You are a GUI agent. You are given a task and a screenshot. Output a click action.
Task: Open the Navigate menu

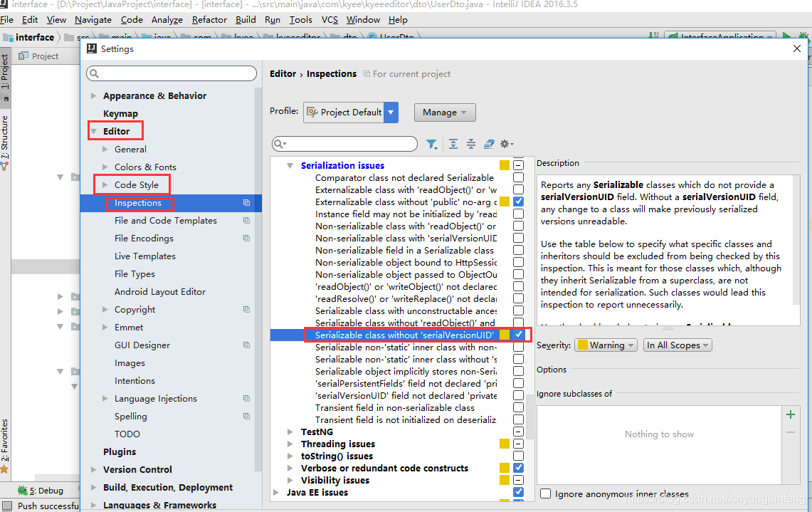pyautogui.click(x=93, y=20)
